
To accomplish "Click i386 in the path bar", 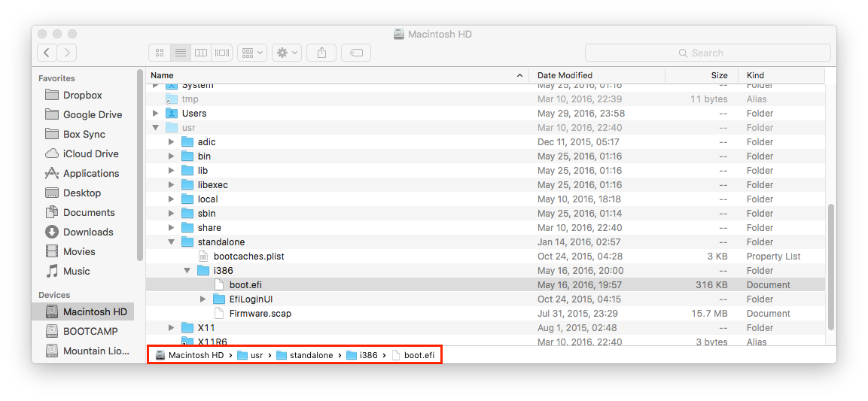I will (362, 356).
